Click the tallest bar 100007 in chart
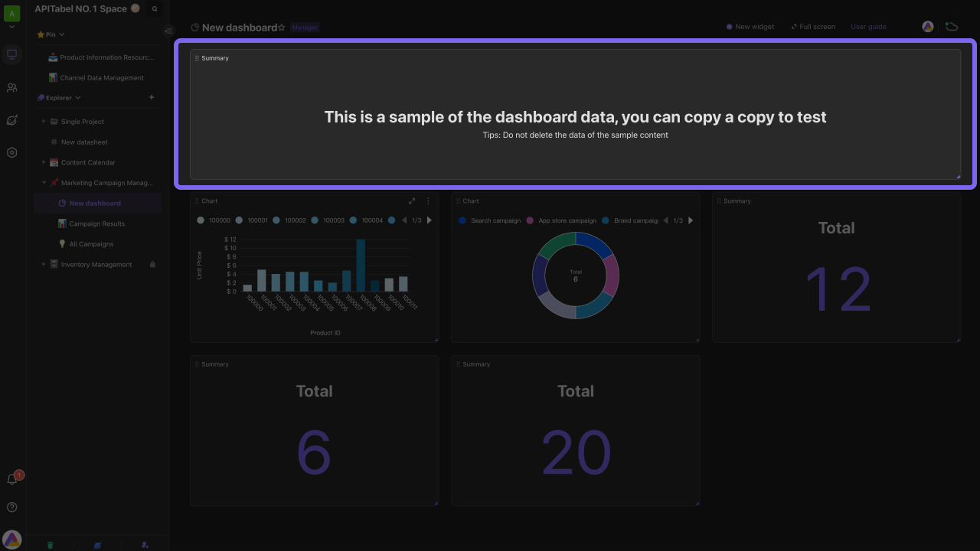 [361, 265]
